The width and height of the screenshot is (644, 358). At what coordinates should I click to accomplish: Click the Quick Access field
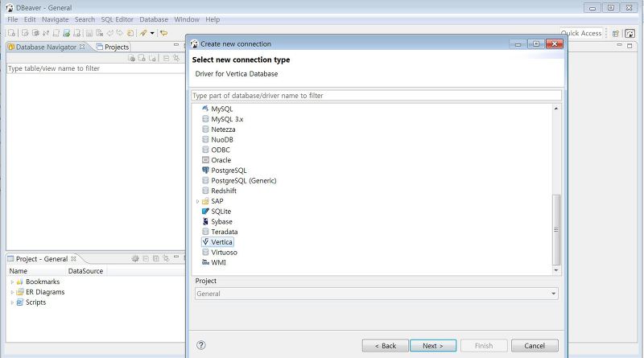[581, 33]
